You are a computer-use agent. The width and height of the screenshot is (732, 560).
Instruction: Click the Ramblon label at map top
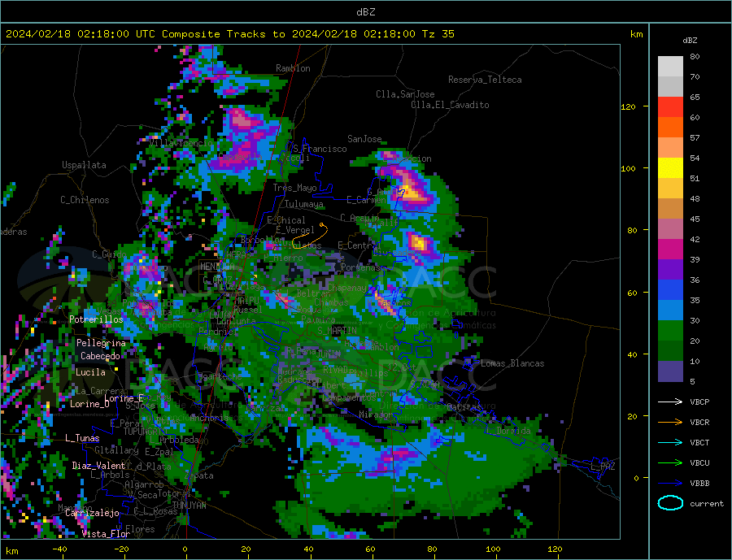pos(293,68)
